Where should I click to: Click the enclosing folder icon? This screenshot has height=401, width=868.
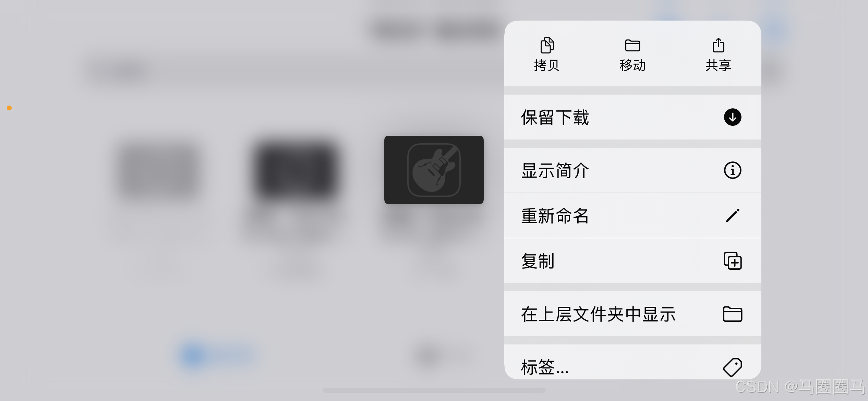click(x=733, y=314)
